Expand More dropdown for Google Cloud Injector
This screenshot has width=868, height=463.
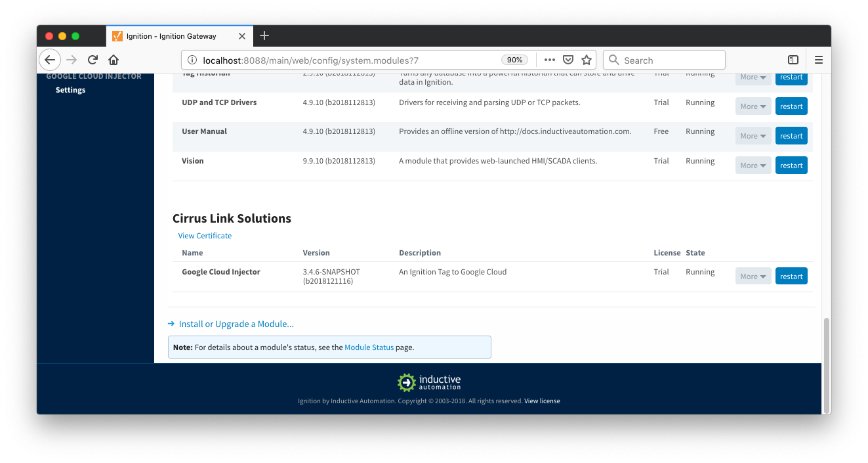click(x=753, y=276)
